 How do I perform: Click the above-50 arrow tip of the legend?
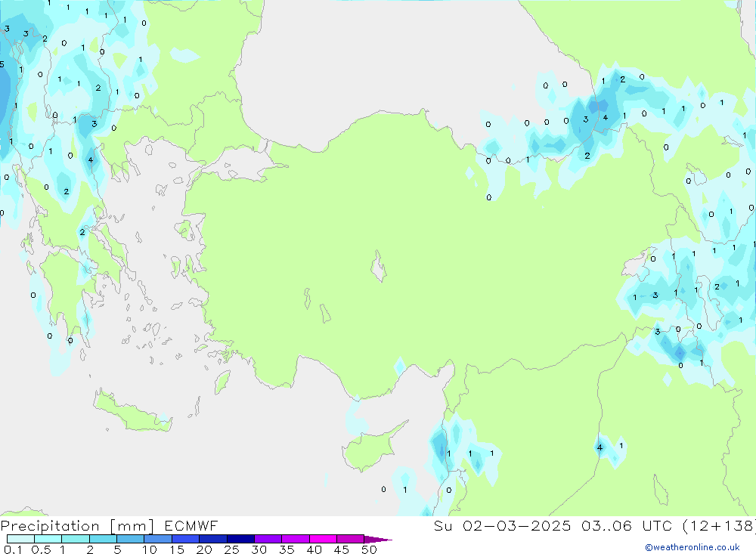pyautogui.click(x=379, y=539)
